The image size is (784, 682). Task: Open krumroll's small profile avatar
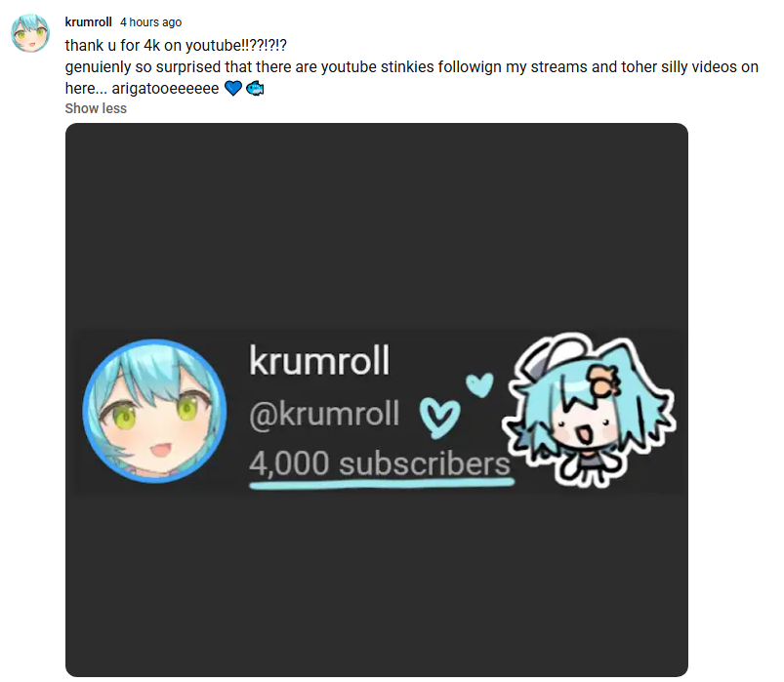30,33
